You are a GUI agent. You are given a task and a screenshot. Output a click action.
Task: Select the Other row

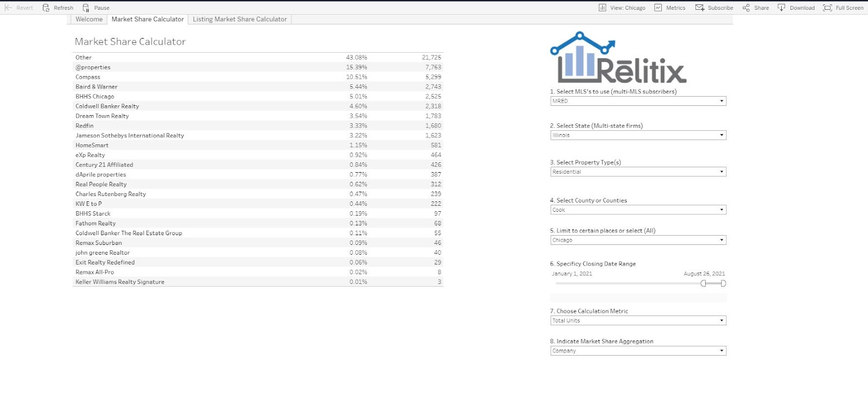pos(258,58)
